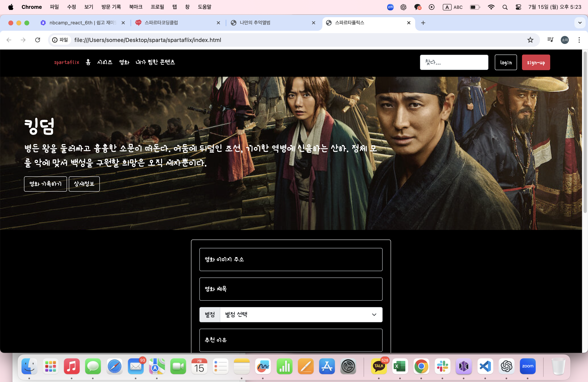Reload the spartaflix page
Screen dimensions: 588x382
pyautogui.click(x=38, y=40)
